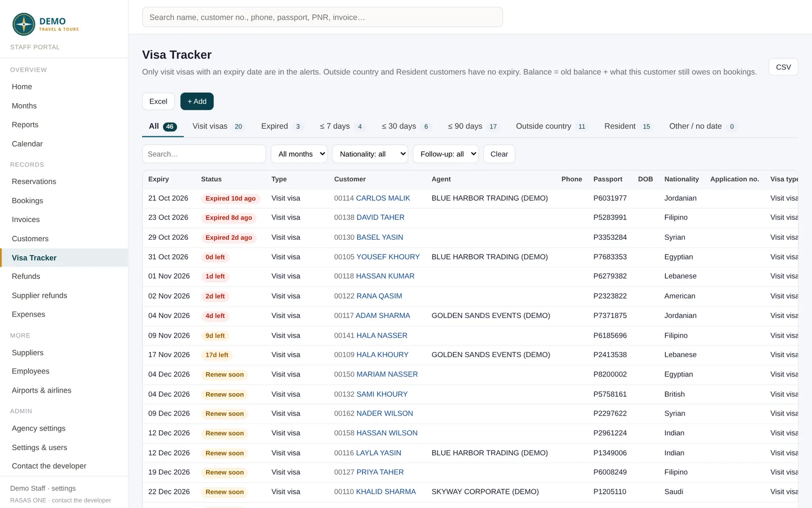The width and height of the screenshot is (812, 508).
Task: Open the Follow-up filter dropdown
Action: [446, 154]
